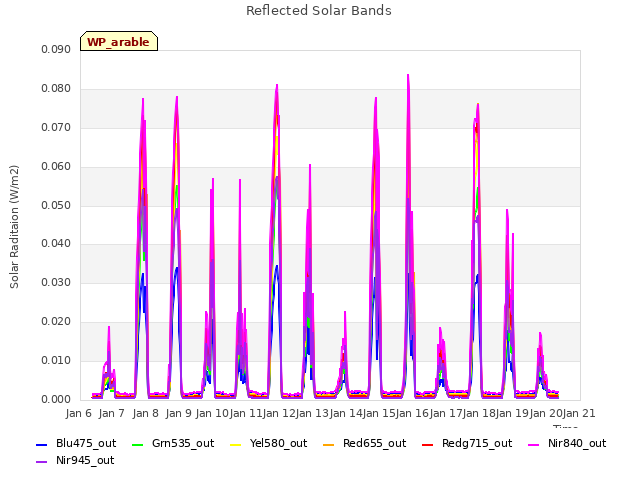Select the Grn535_out legend label

tap(183, 444)
